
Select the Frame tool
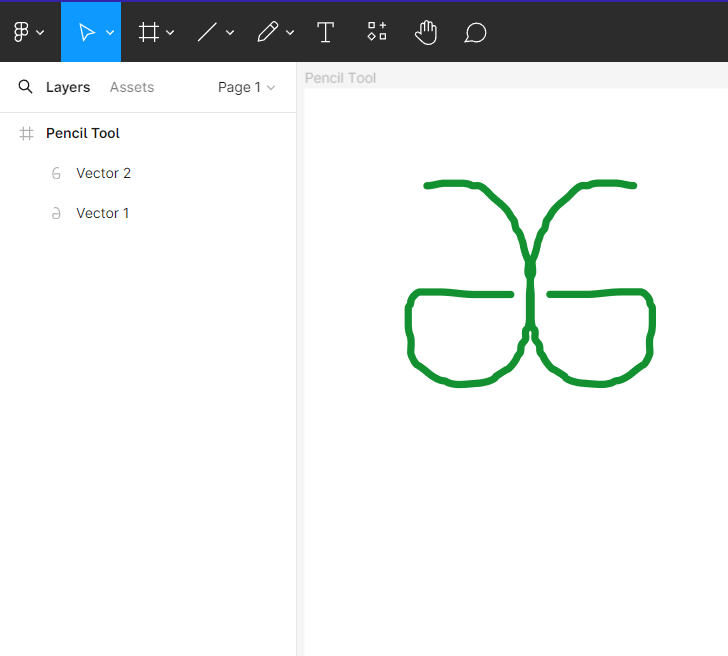(149, 32)
